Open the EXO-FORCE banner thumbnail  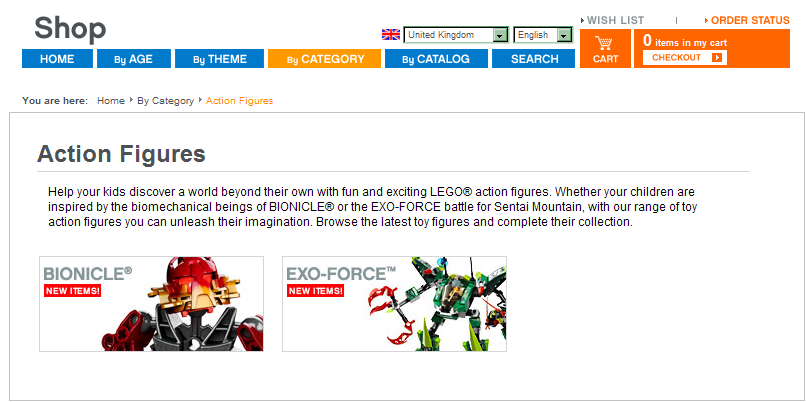pos(394,304)
